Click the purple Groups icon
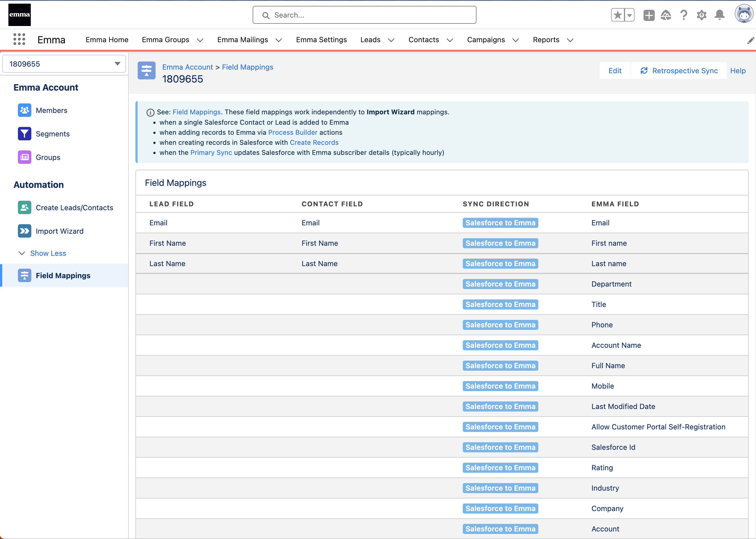756x539 pixels. [x=24, y=157]
